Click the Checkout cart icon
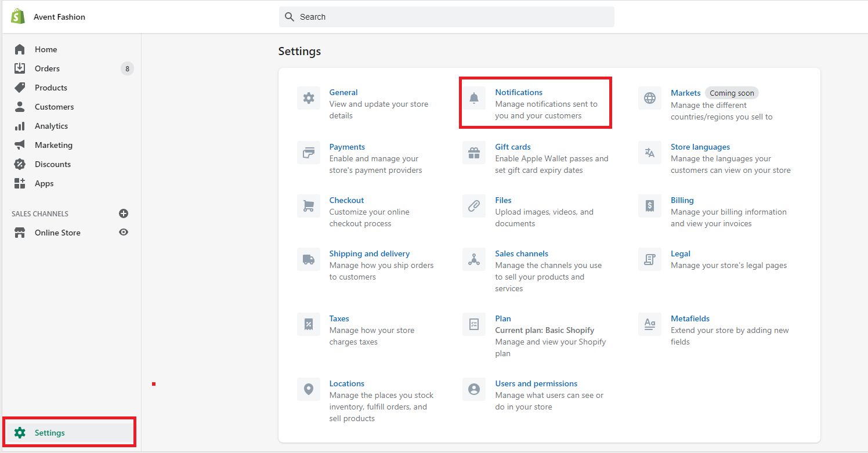 tap(309, 206)
